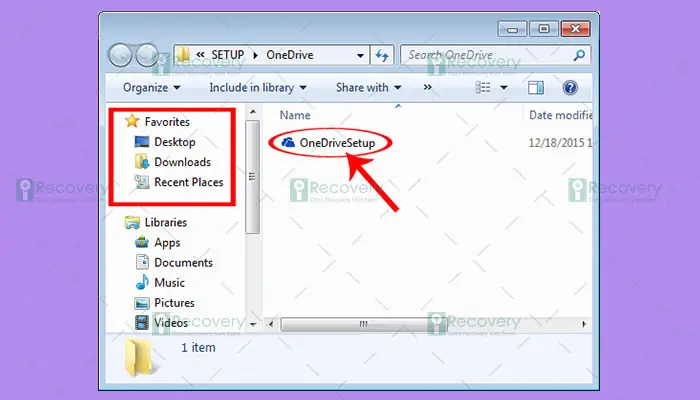Click the Desktop icon in Favorites
The width and height of the screenshot is (700, 400).
(142, 142)
